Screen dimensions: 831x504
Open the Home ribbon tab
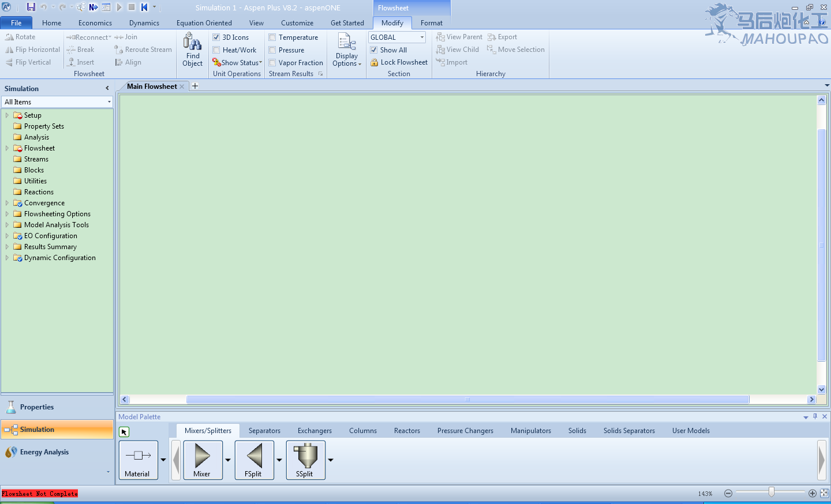click(x=51, y=23)
